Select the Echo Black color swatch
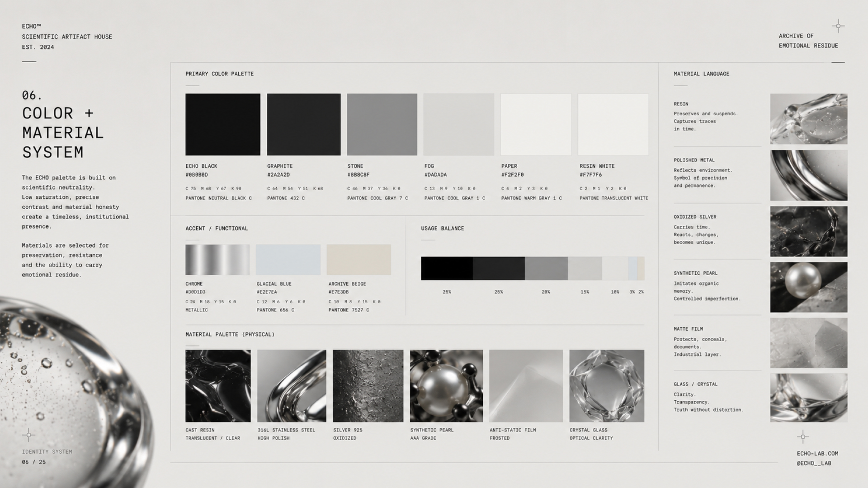 [223, 125]
